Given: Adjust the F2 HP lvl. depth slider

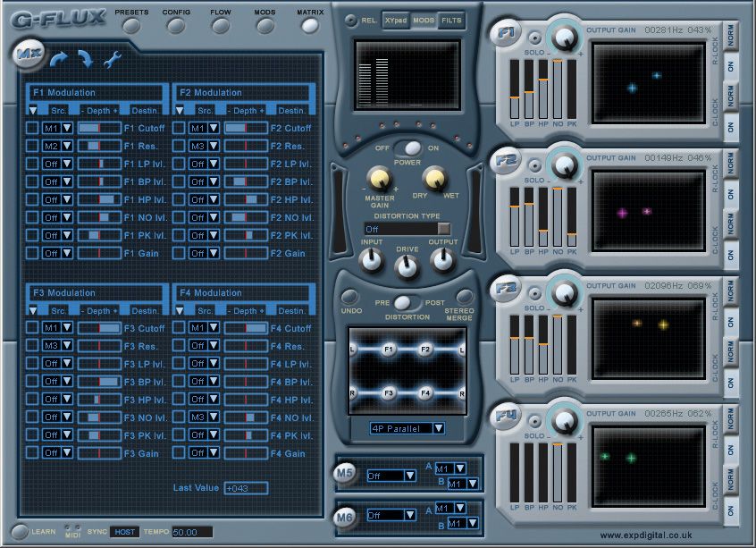Looking at the screenshot, I should point(246,199).
